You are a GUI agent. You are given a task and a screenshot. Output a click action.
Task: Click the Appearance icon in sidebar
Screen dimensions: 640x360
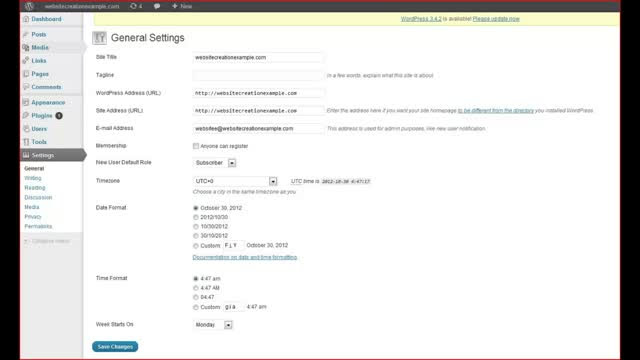pyautogui.click(x=26, y=102)
